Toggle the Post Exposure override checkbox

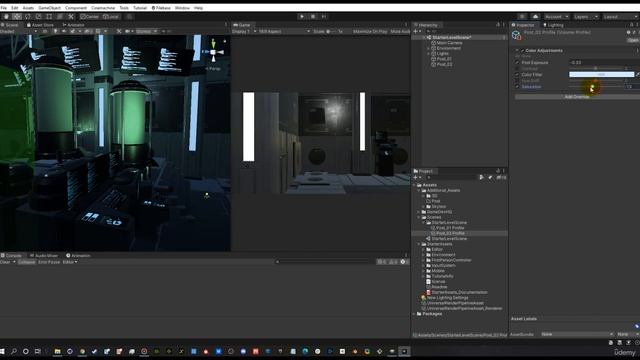click(517, 62)
